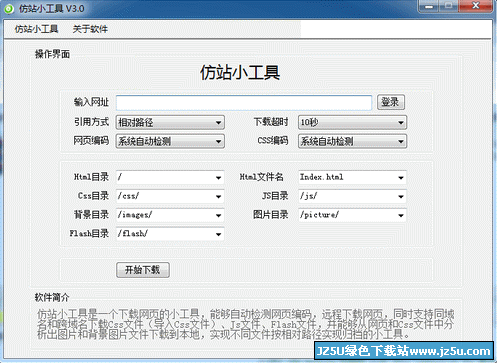The height and width of the screenshot is (363, 497).
Task: Open the 背景目录 combo box showing /images/
Action: pyautogui.click(x=170, y=215)
